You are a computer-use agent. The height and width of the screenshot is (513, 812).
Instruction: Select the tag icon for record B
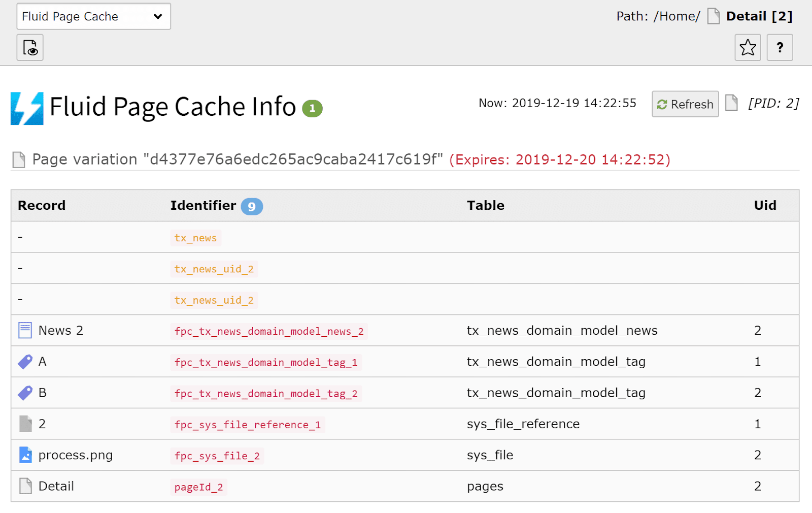(24, 392)
